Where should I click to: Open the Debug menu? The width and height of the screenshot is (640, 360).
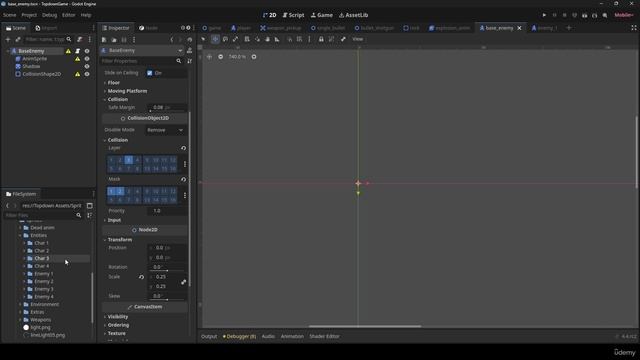click(x=49, y=15)
